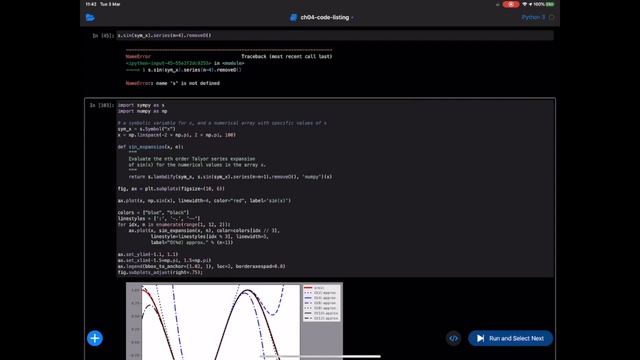The image size is (640, 360).
Task: Add a new cell with plus button
Action: click(95, 338)
